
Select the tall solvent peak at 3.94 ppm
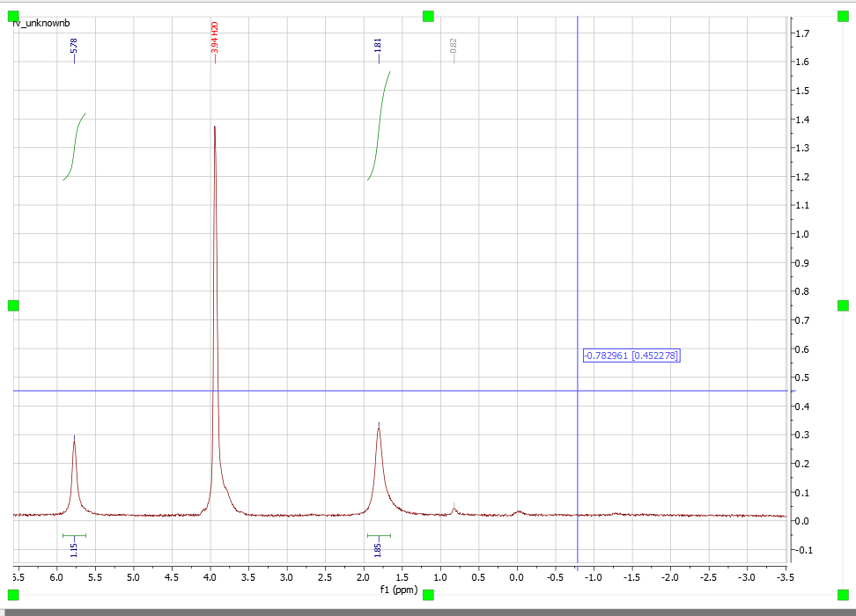(x=216, y=264)
